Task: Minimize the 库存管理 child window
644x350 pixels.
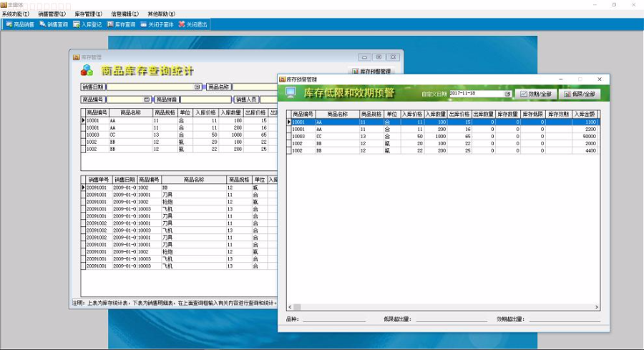Action: tap(364, 57)
